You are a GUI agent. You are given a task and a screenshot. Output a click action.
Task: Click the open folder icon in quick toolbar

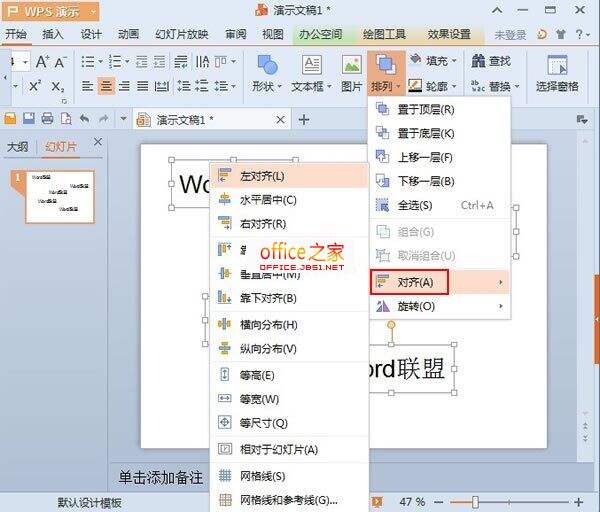pos(10,119)
